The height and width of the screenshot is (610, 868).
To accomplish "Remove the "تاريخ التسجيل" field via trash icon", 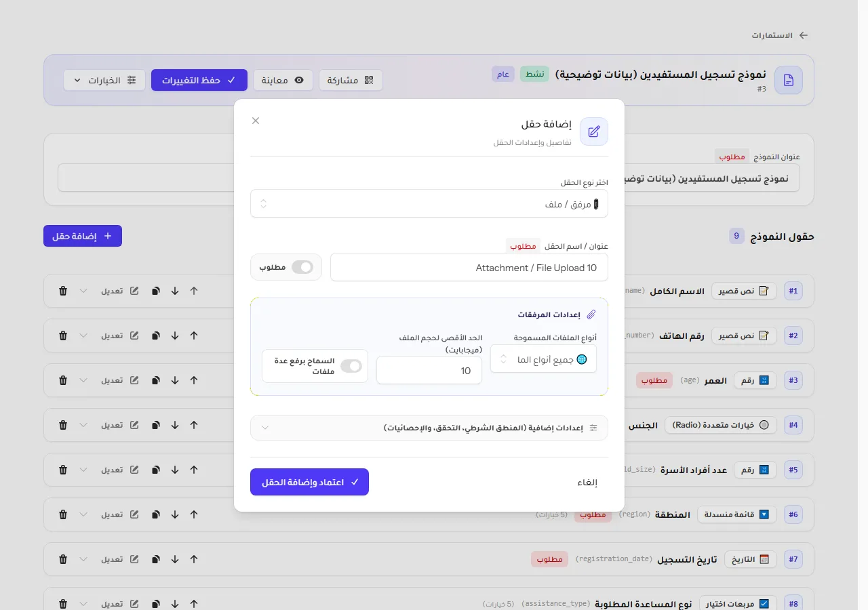I will [x=63, y=559].
